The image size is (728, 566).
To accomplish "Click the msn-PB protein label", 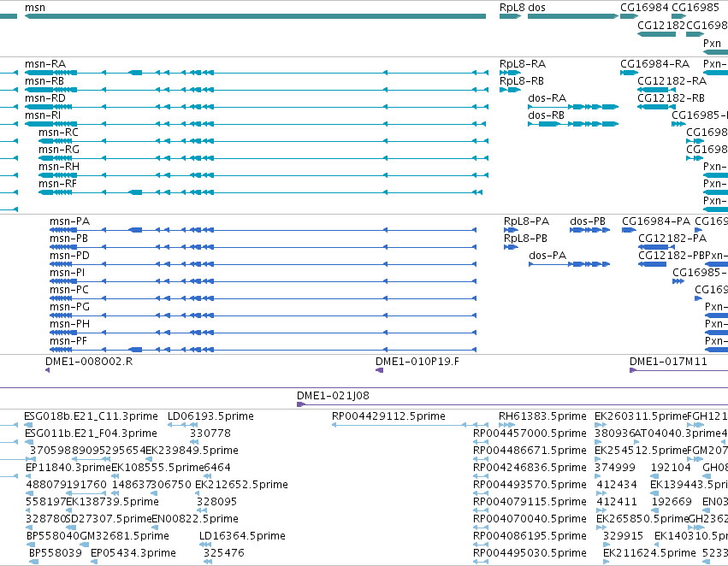I will (x=68, y=238).
